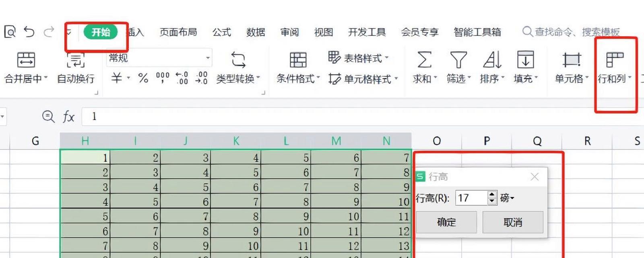644x258 pixels.
Task: Select cell N1 containing 7
Action: 386,157
